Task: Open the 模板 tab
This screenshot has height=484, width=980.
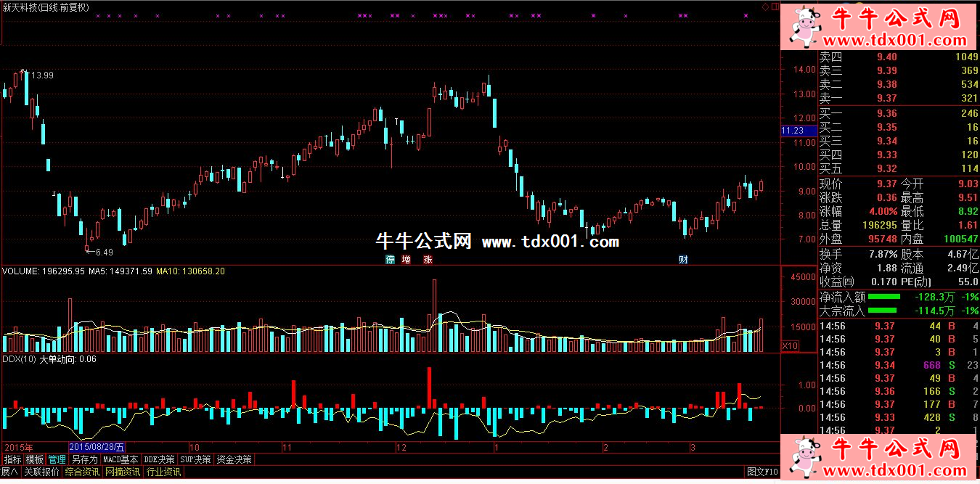Action: (35, 459)
